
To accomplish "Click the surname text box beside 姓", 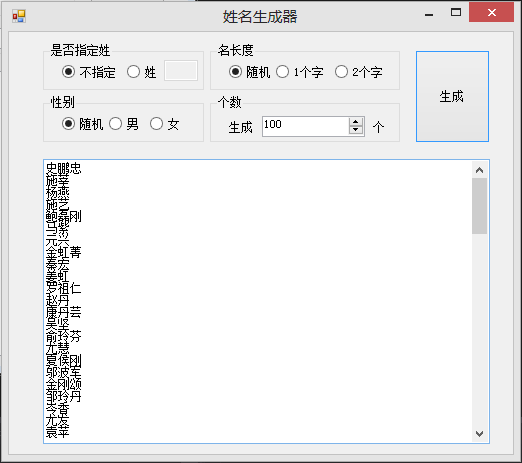I will pyautogui.click(x=181, y=70).
